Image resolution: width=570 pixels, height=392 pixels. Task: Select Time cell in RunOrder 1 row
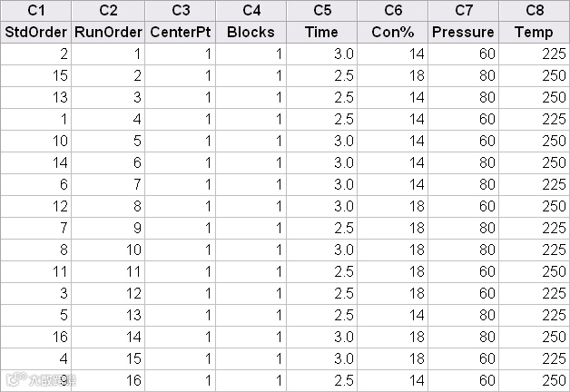[322, 54]
